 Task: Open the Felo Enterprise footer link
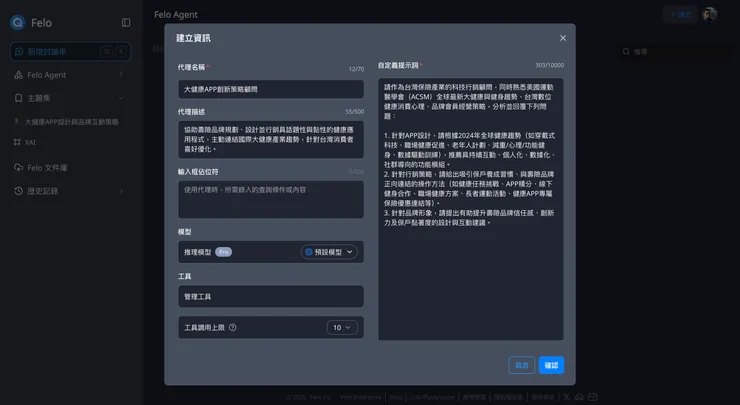(361, 397)
